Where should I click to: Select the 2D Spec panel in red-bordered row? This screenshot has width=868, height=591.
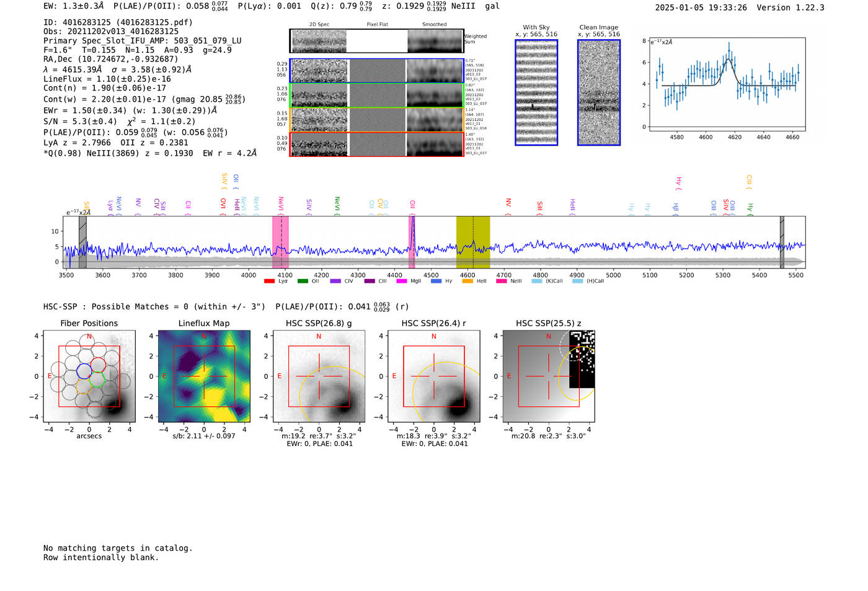pyautogui.click(x=319, y=144)
